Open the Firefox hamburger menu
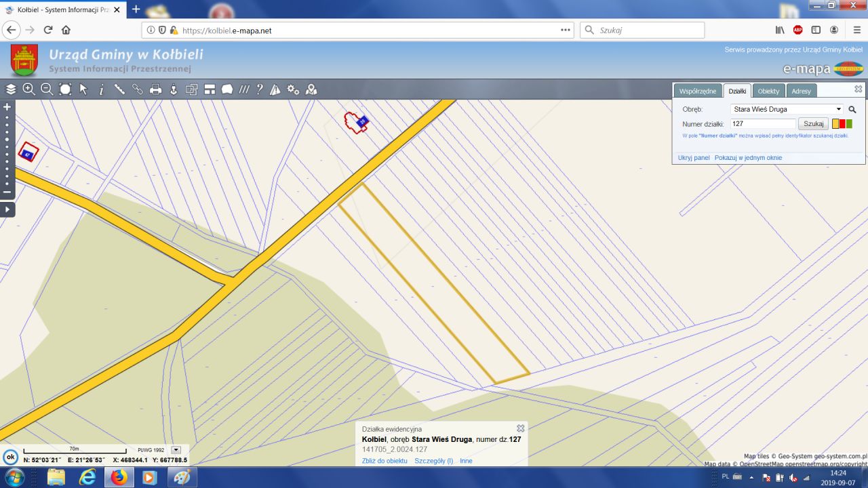Viewport: 868px width, 488px height. [857, 30]
